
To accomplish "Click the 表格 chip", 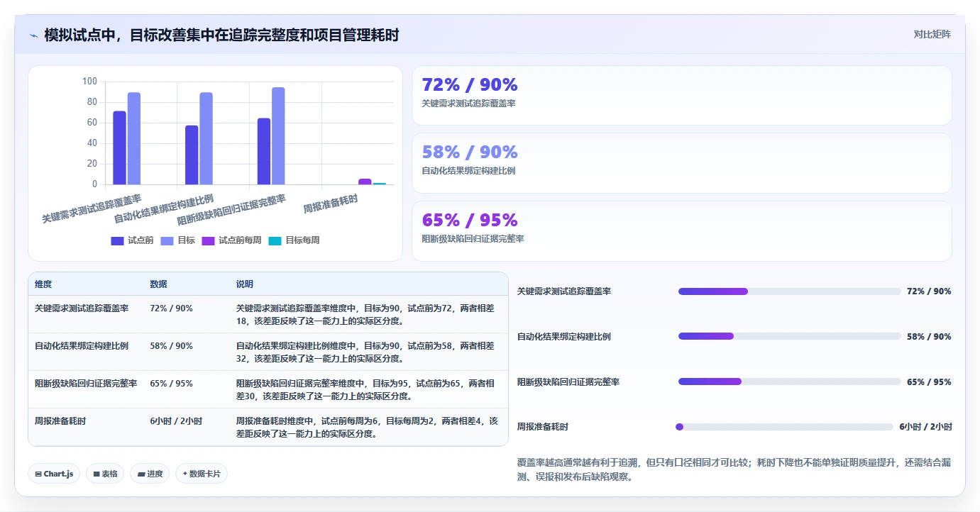I will point(106,474).
